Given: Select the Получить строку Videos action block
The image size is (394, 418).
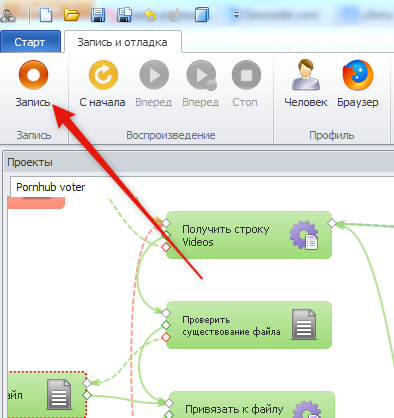Looking at the screenshot, I should pos(249,235).
